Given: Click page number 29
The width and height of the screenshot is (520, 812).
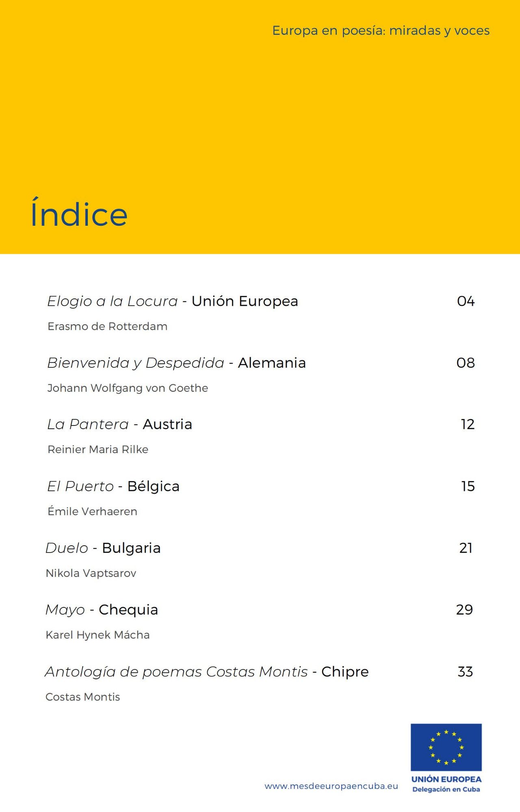Looking at the screenshot, I should [465, 610].
